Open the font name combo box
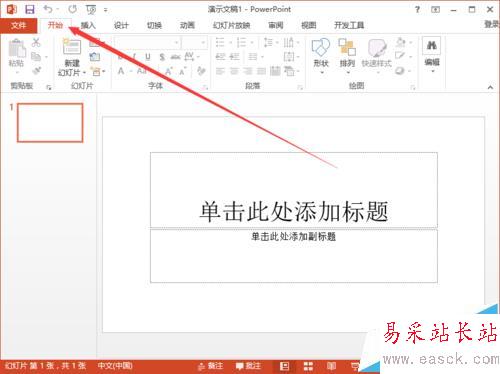The height and width of the screenshot is (374, 500). click(x=147, y=43)
